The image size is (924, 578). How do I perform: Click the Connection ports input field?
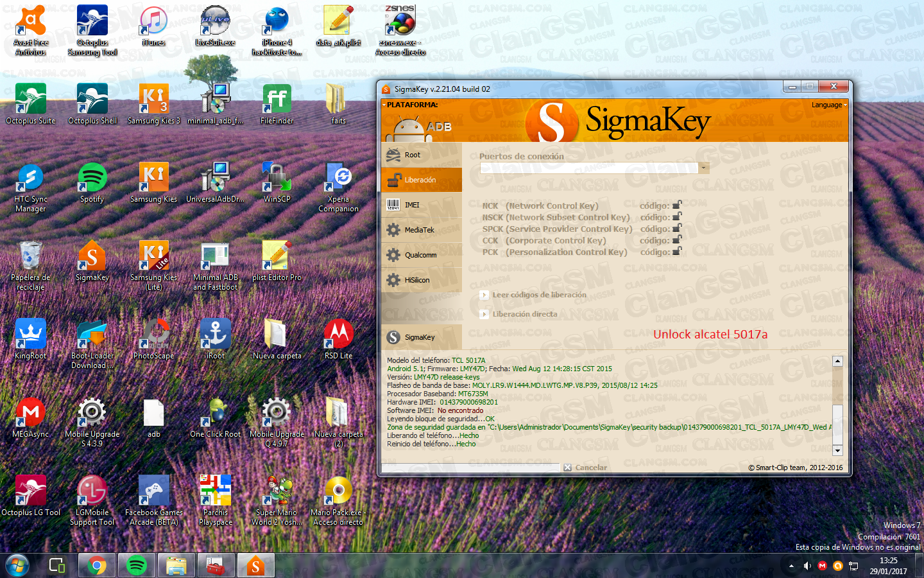[589, 168]
